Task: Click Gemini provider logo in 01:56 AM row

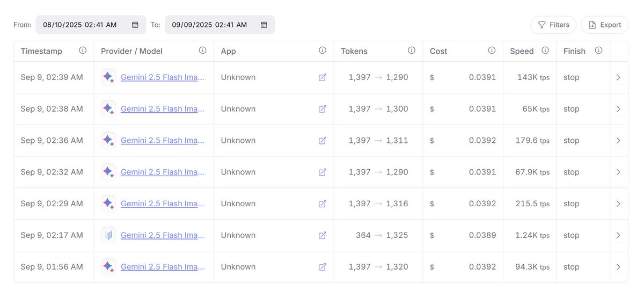Action: click(108, 267)
